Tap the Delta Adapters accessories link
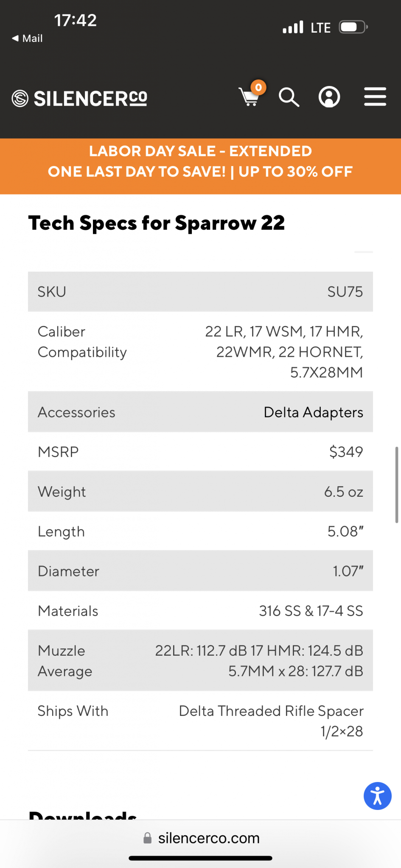 (313, 412)
